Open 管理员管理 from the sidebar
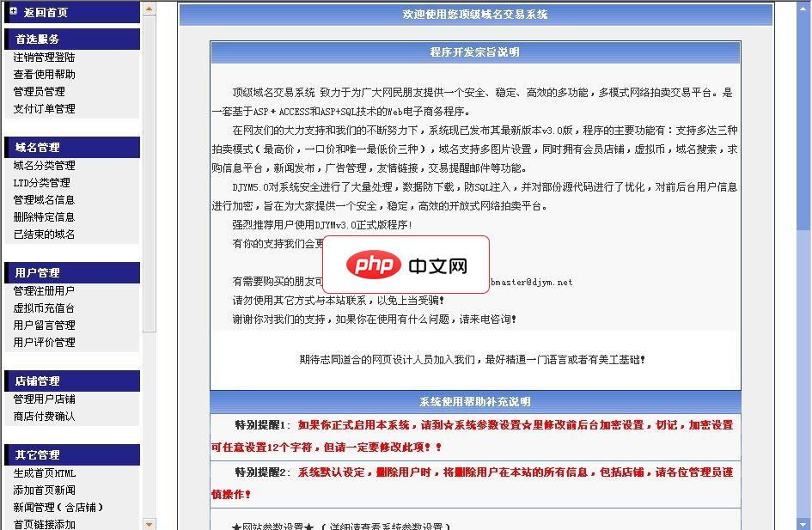The height and width of the screenshot is (530, 812). pos(37,93)
